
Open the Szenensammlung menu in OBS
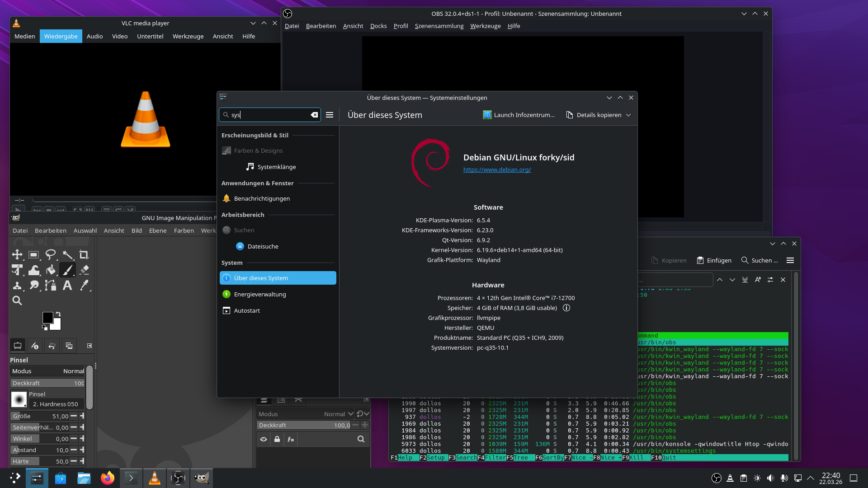tap(439, 26)
